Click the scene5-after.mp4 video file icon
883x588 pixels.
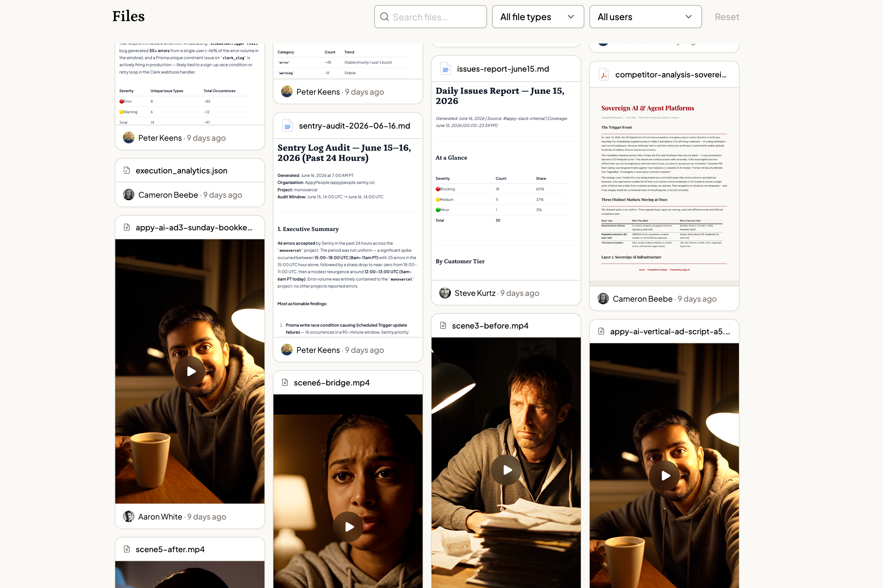pyautogui.click(x=127, y=549)
